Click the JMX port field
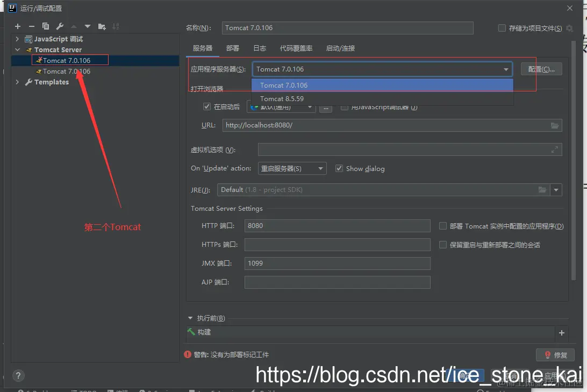 coord(337,263)
